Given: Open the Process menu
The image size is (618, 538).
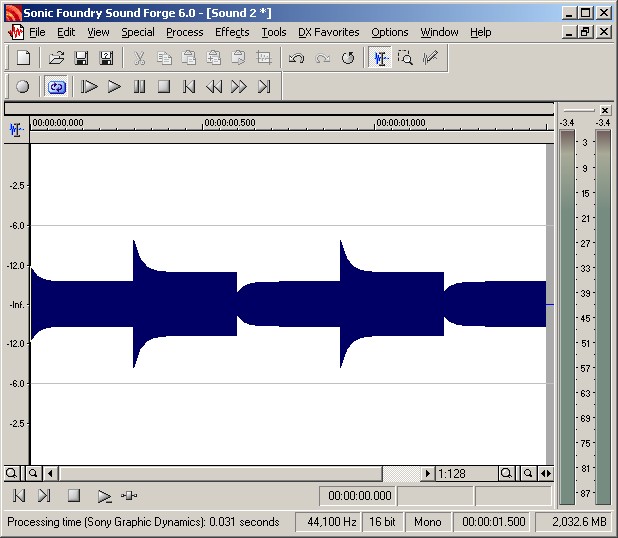Looking at the screenshot, I should [x=184, y=32].
